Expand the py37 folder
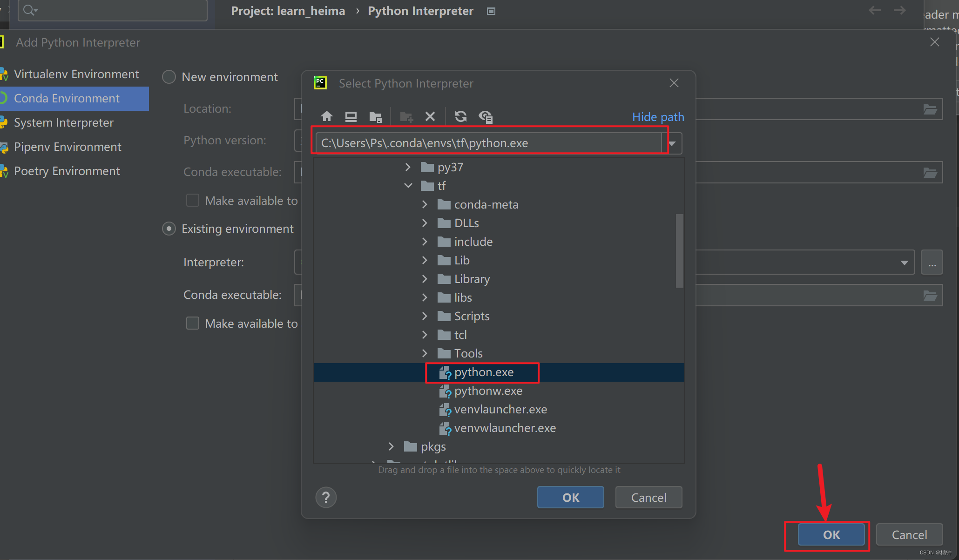The image size is (959, 560). 408,167
